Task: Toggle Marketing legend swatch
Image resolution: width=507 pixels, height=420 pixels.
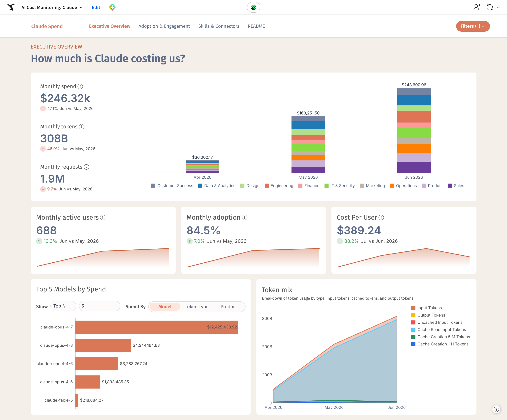Action: click(362, 186)
